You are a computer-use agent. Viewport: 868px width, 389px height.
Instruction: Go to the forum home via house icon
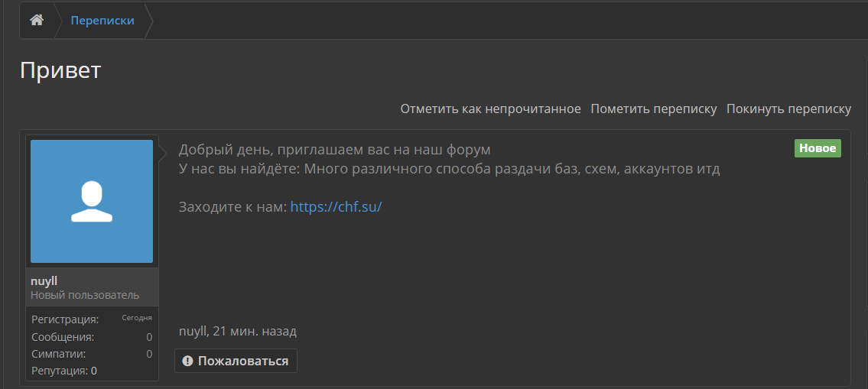[x=37, y=21]
